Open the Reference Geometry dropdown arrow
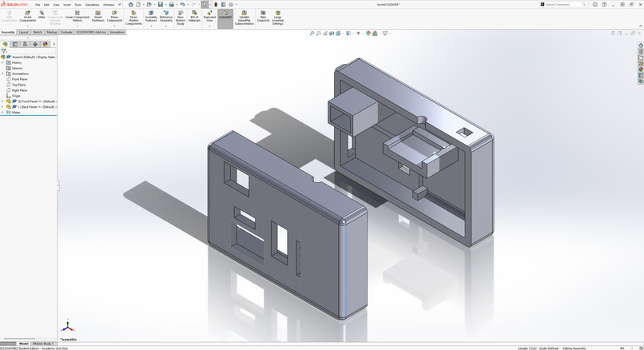 [x=166, y=26]
